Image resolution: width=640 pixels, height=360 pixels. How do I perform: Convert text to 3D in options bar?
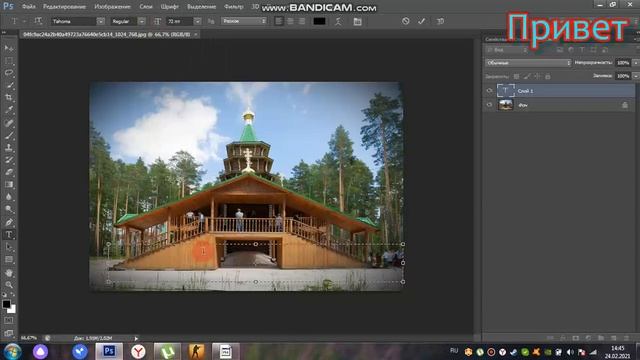[440, 21]
